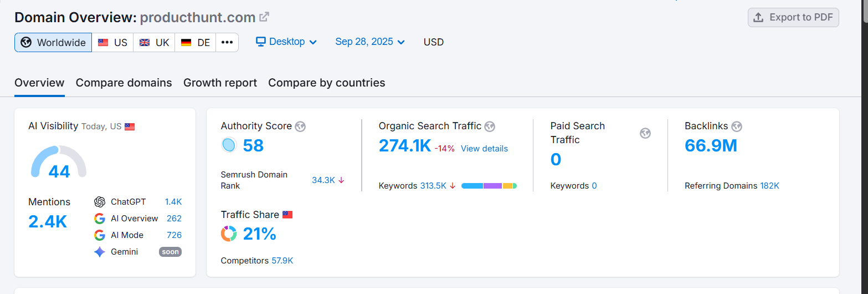
Task: Click the -14% traffic change indicator
Action: tap(444, 149)
